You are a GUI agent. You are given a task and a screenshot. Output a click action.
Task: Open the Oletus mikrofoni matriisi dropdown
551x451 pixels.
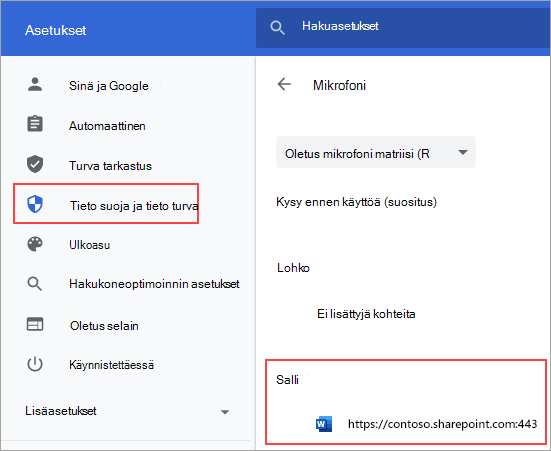pyautogui.click(x=376, y=152)
